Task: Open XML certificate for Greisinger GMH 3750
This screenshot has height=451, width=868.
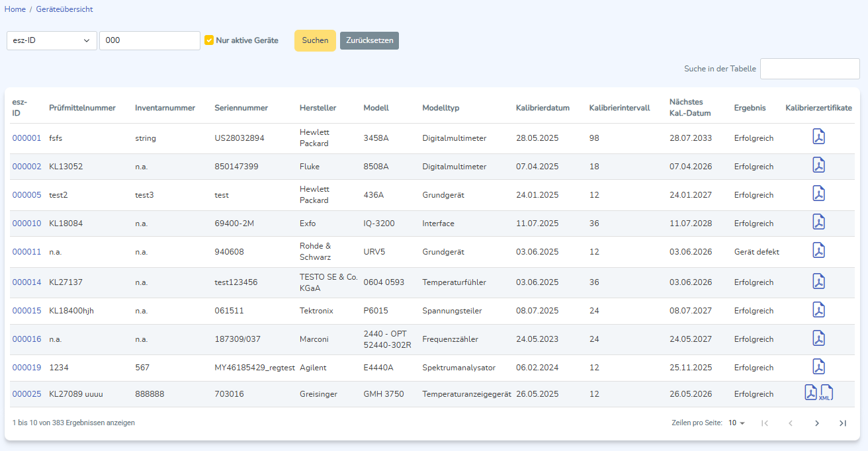Action: [x=826, y=393]
